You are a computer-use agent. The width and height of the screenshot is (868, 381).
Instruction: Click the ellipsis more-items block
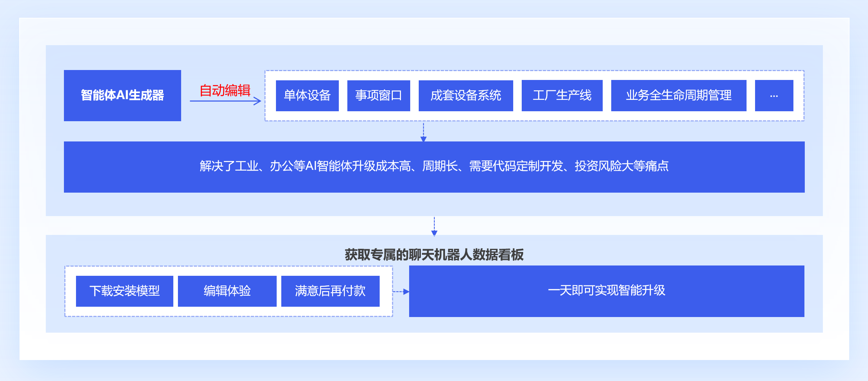pos(774,95)
